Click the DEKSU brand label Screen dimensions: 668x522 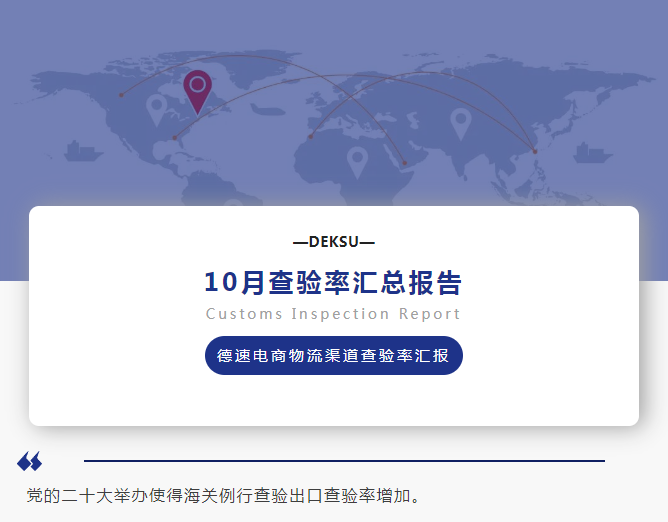[x=333, y=242]
